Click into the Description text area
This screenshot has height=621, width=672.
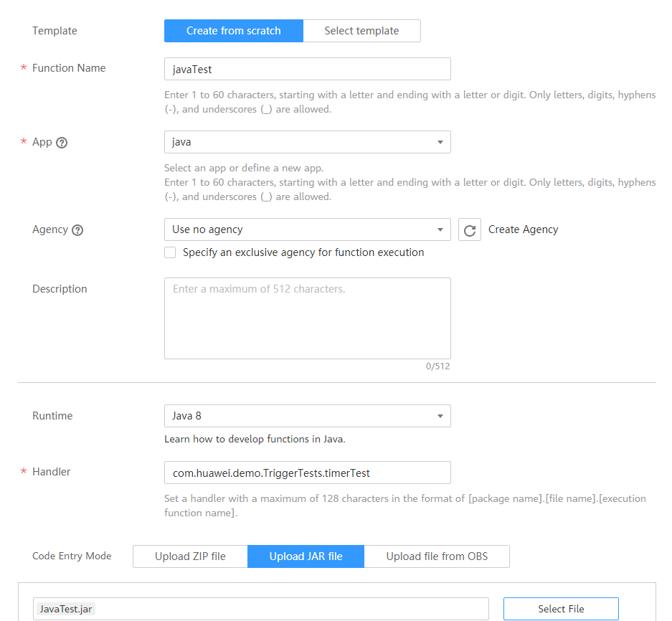[x=307, y=318]
